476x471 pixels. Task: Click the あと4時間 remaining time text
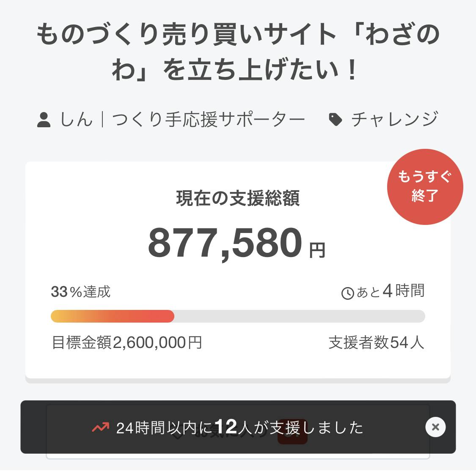click(390, 292)
